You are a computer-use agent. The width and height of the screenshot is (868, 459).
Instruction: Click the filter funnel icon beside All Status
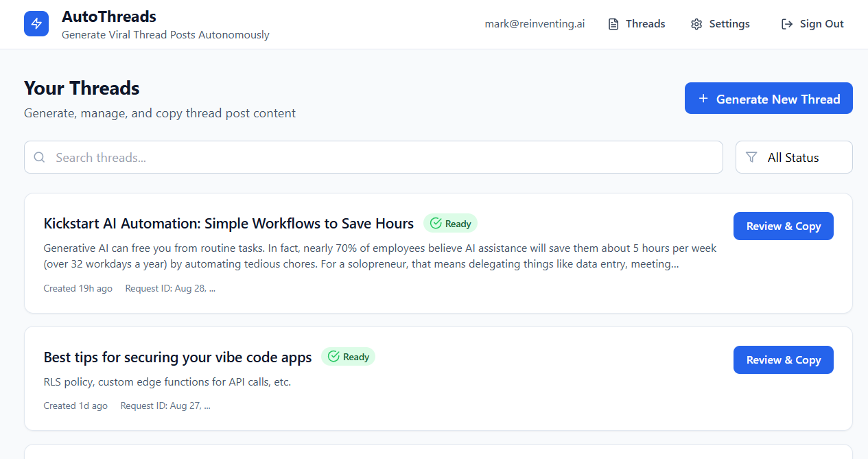(x=751, y=157)
